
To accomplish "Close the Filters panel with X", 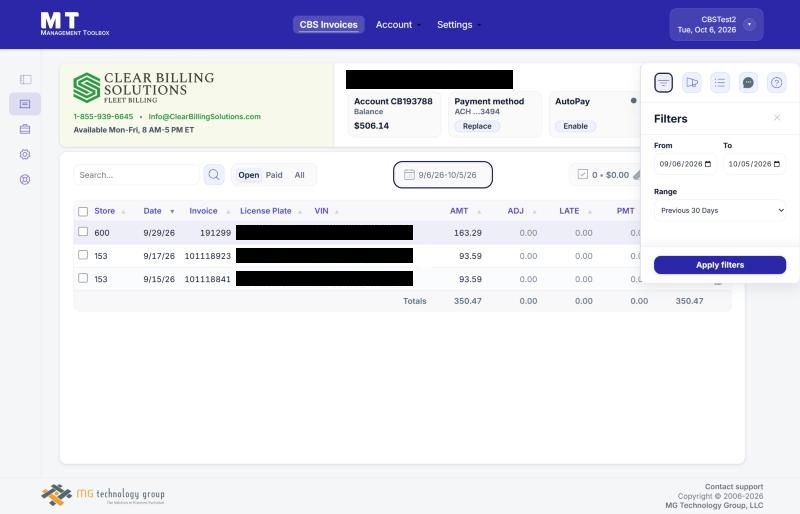I will (x=777, y=118).
